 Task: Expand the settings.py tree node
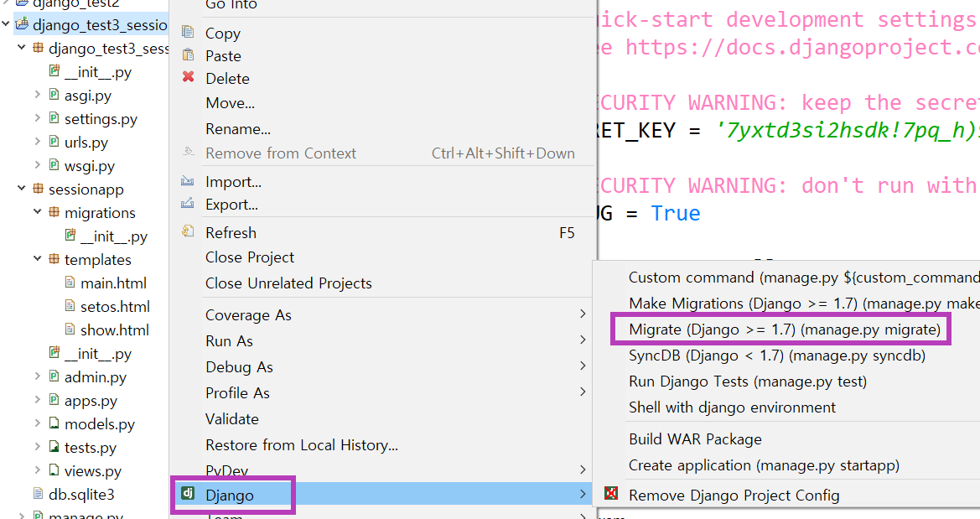tap(38, 118)
